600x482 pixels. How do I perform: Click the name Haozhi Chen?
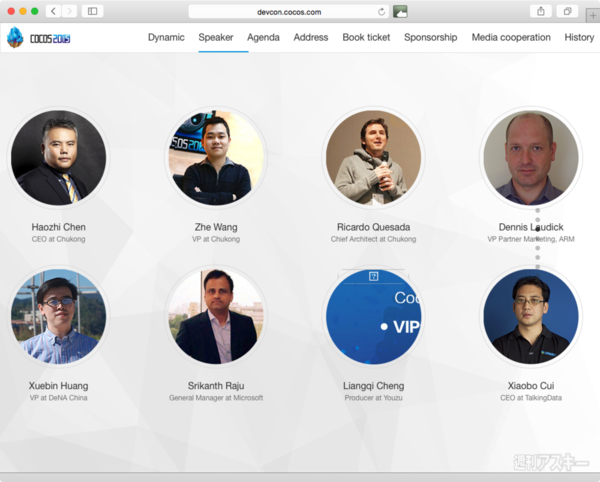click(59, 227)
